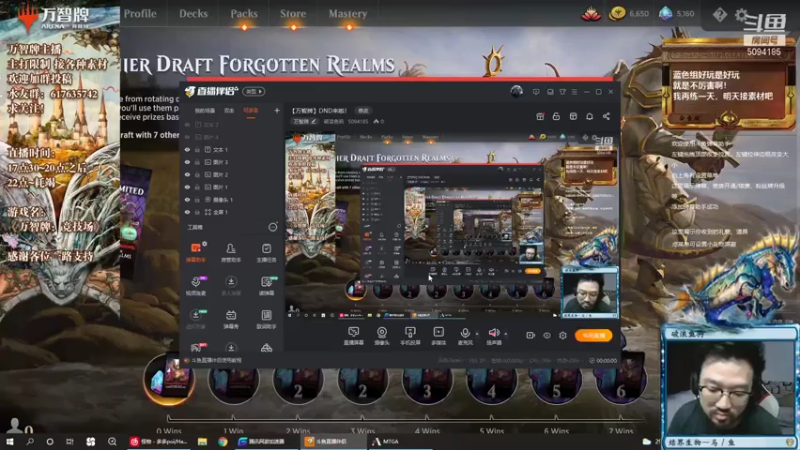Open the Windows Start menu
This screenshot has width=800, height=450.
point(10,441)
